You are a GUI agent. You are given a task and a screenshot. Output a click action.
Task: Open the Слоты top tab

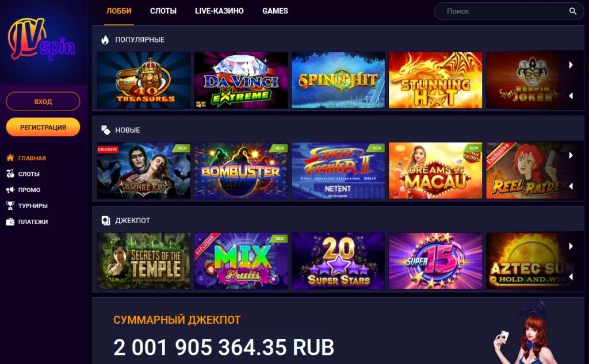click(163, 12)
